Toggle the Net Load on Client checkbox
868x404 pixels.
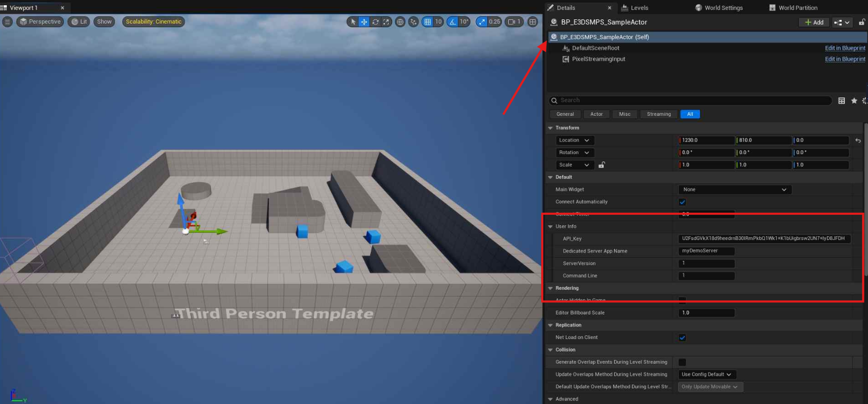(x=682, y=337)
